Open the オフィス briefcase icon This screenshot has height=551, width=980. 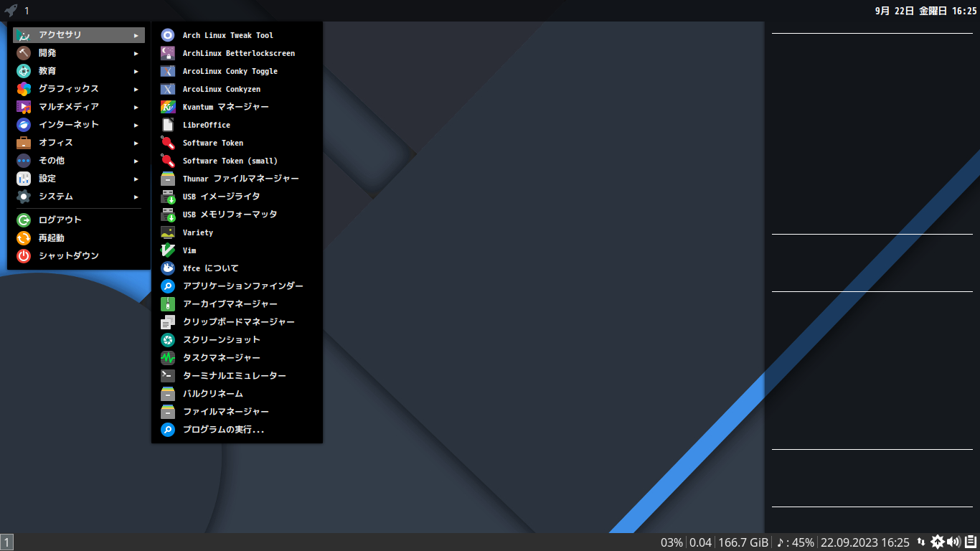(x=24, y=143)
